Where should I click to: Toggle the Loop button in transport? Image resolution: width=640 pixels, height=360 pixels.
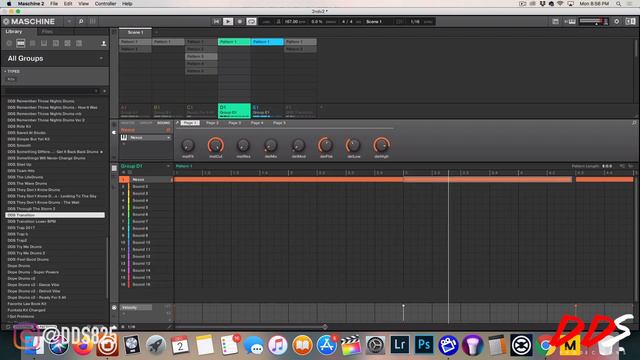(251, 22)
